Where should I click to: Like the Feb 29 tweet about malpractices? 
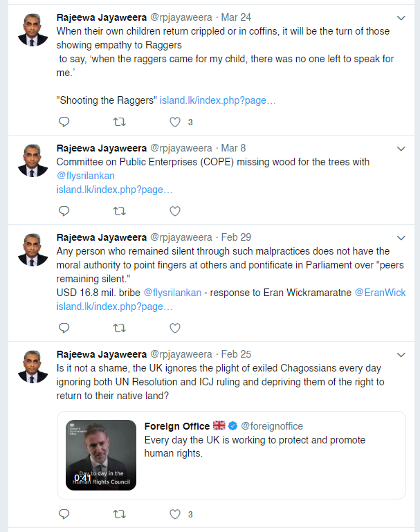(175, 328)
